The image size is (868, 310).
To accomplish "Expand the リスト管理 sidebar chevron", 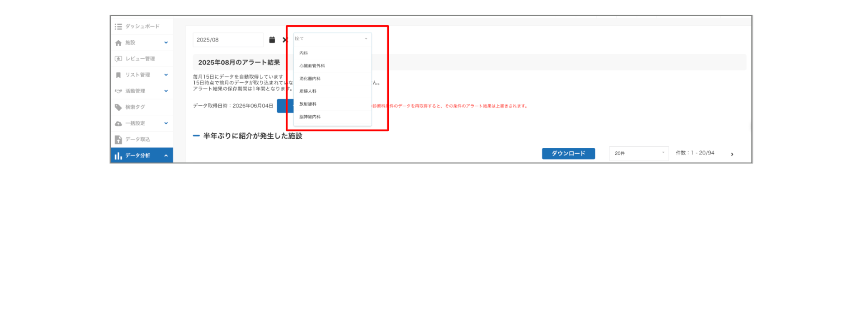I will [166, 75].
